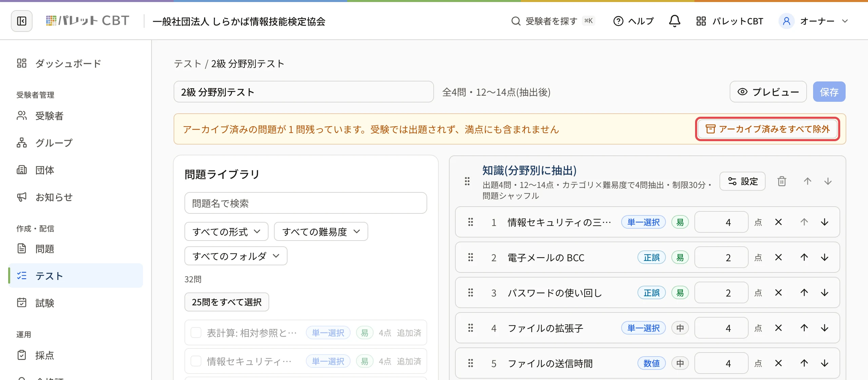Click the 保存 button
The height and width of the screenshot is (380, 868).
(x=829, y=92)
